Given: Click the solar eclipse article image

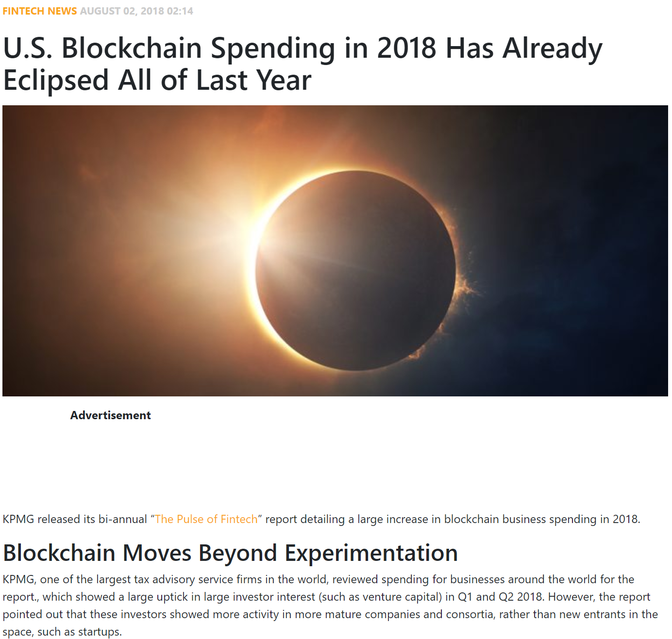Looking at the screenshot, I should coord(335,251).
